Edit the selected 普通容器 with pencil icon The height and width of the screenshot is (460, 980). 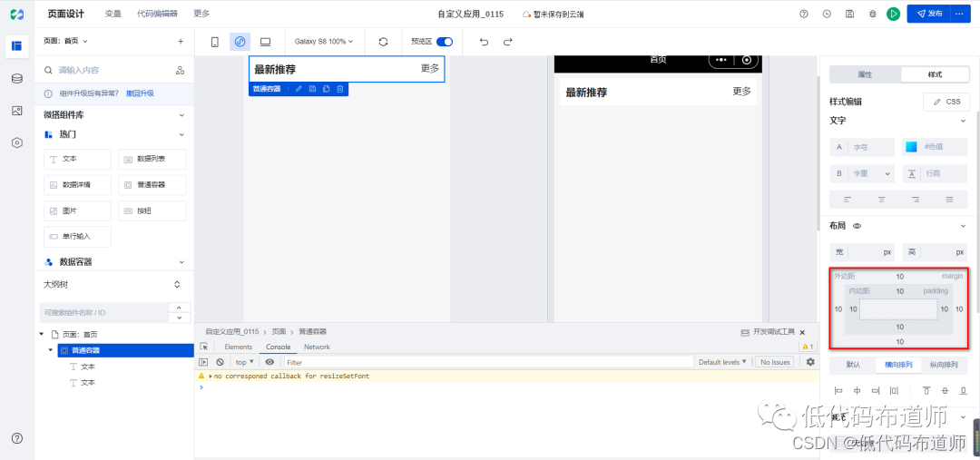click(x=299, y=90)
